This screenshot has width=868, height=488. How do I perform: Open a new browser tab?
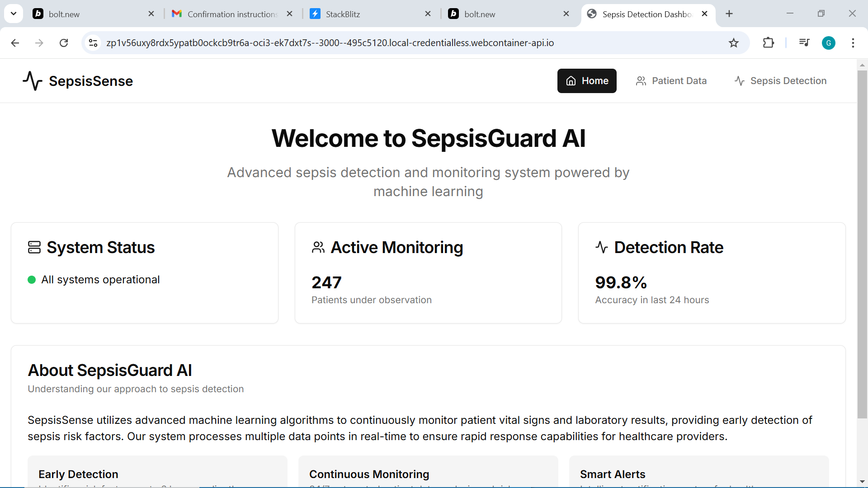tap(729, 14)
